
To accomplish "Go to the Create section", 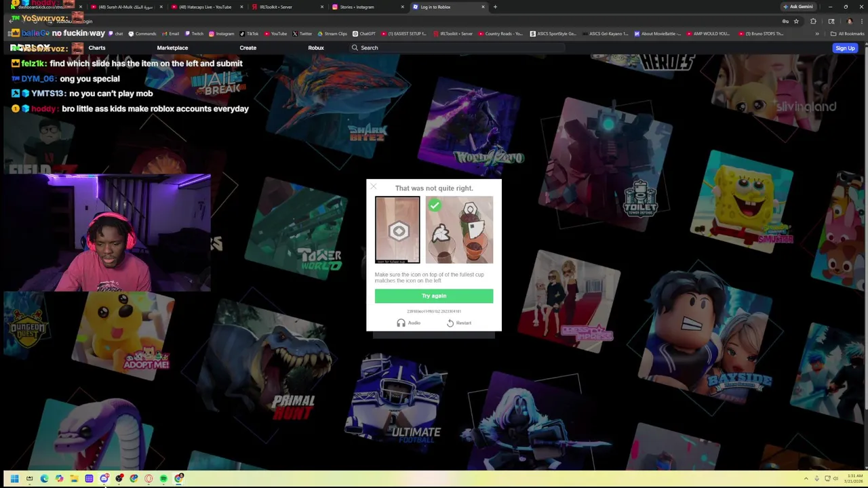I will click(248, 47).
